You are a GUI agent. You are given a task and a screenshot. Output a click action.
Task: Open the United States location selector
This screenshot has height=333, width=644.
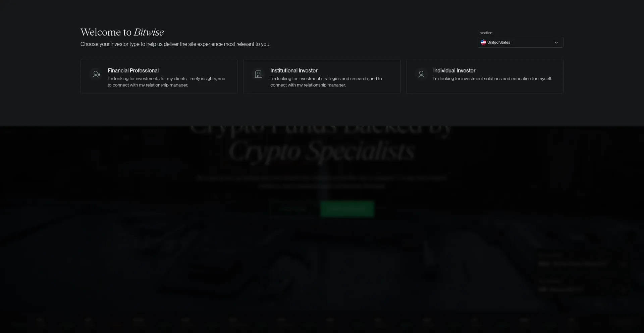point(520,42)
